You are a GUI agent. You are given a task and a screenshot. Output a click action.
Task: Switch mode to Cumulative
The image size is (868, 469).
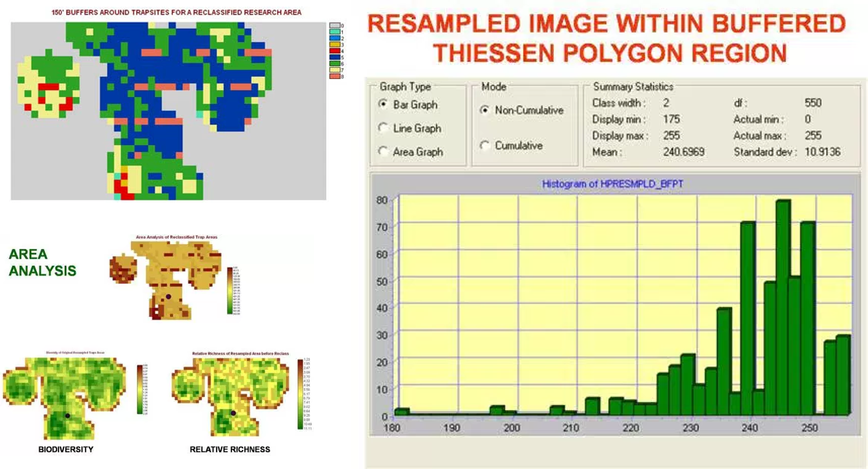click(485, 145)
